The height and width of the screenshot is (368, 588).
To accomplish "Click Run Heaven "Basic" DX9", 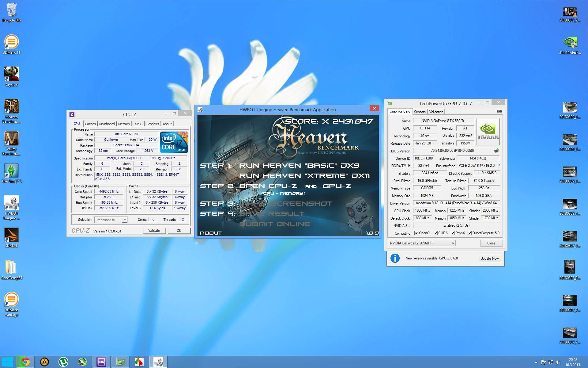I will click(299, 166).
